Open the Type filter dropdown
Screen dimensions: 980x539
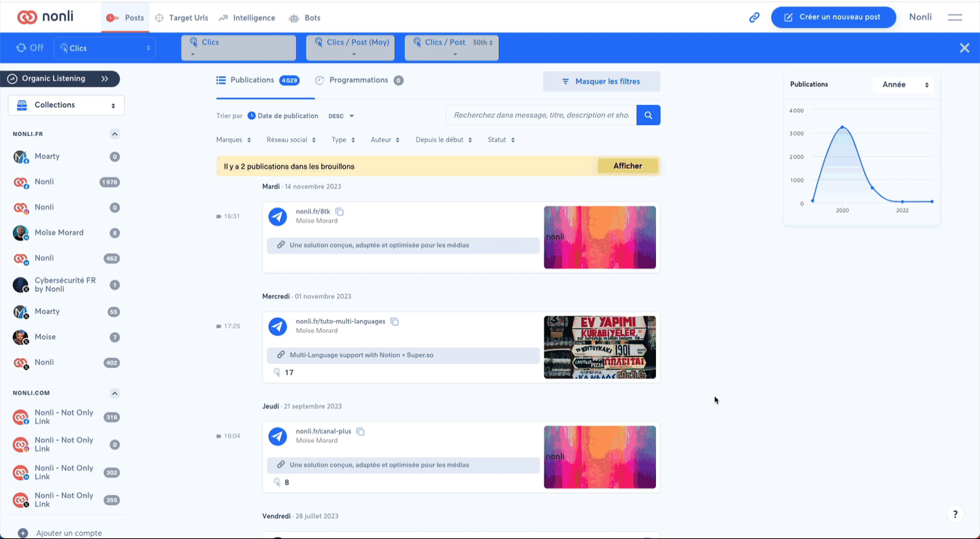point(343,140)
